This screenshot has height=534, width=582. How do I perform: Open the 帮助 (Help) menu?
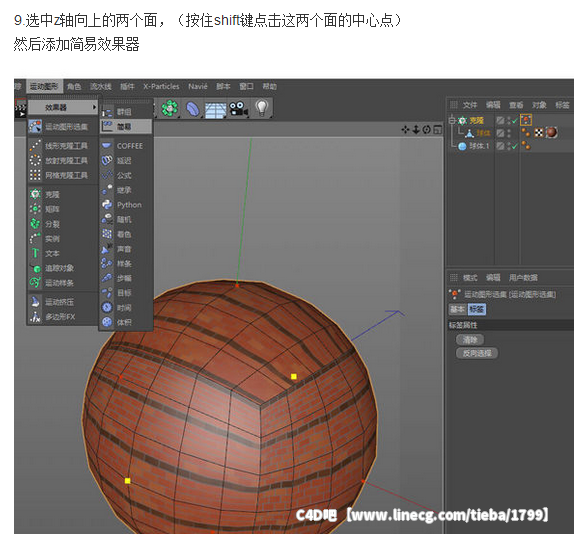click(269, 86)
